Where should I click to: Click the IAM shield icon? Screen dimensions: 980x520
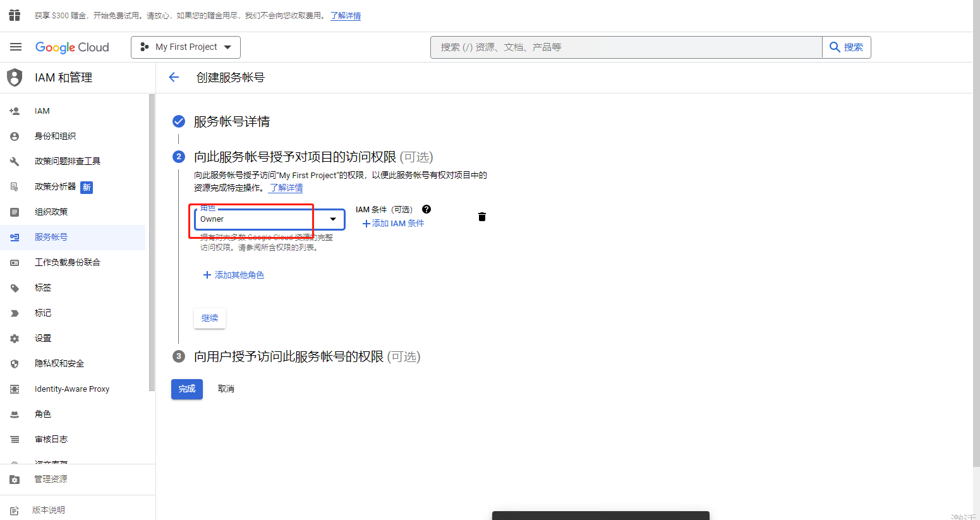pos(15,78)
